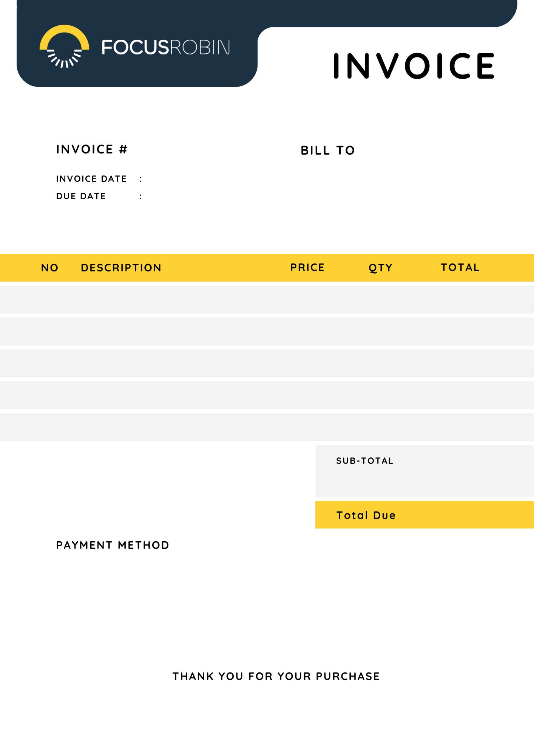The image size is (534, 756).
Task: Click the first empty gray item row
Action: 267,299
